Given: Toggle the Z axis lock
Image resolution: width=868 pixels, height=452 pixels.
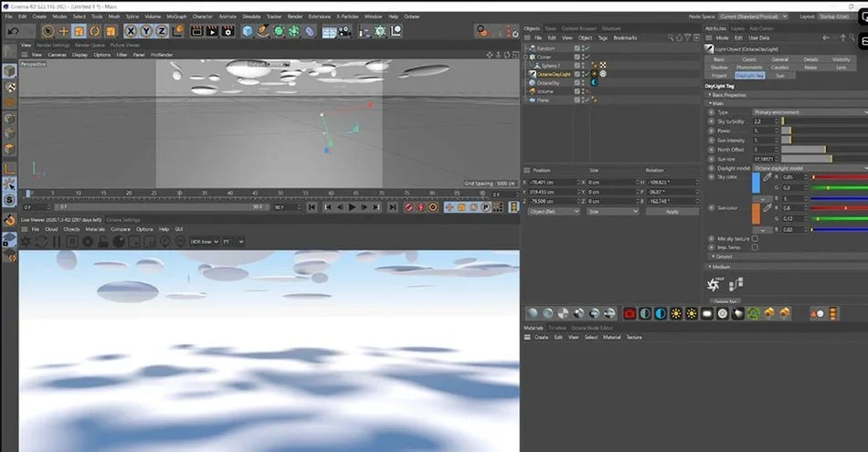Looking at the screenshot, I should coord(162,32).
